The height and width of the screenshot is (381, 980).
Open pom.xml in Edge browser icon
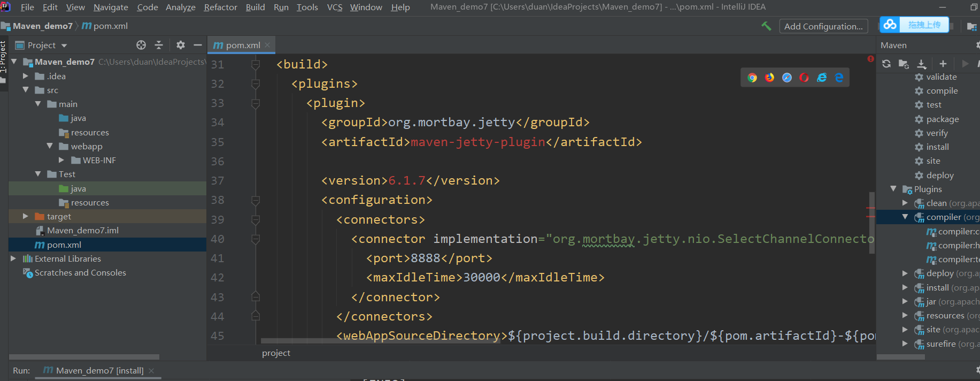click(x=839, y=78)
